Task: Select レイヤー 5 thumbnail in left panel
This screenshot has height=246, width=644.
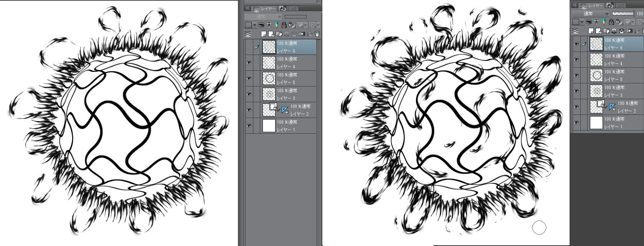Action: coord(269,78)
